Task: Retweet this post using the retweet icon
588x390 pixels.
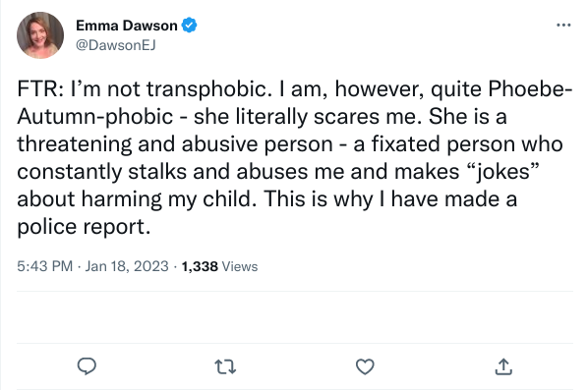Action: click(x=225, y=366)
